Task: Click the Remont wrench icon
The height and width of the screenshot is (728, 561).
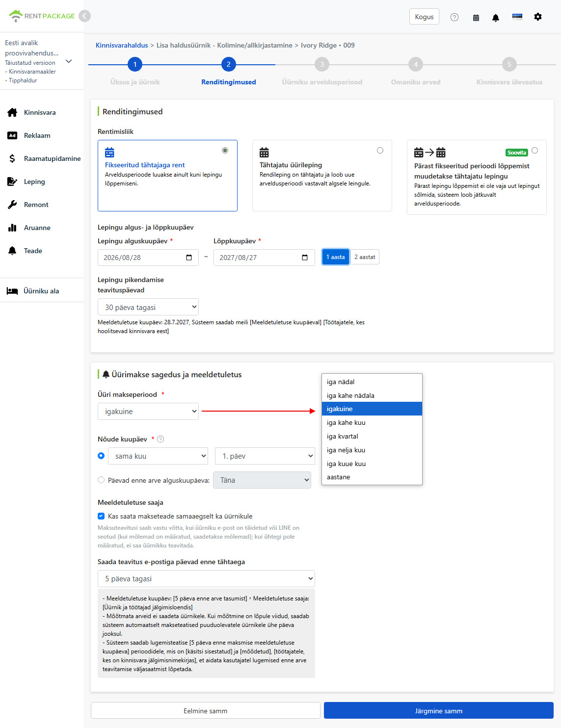Action: click(x=13, y=205)
